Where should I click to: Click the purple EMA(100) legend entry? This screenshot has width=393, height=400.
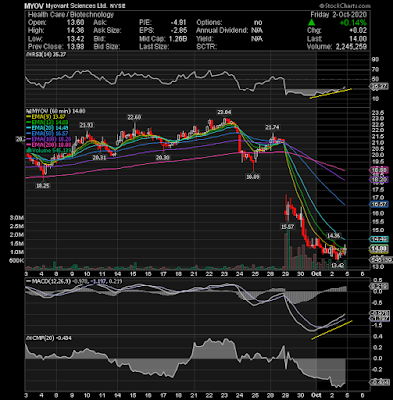[x=49, y=139]
